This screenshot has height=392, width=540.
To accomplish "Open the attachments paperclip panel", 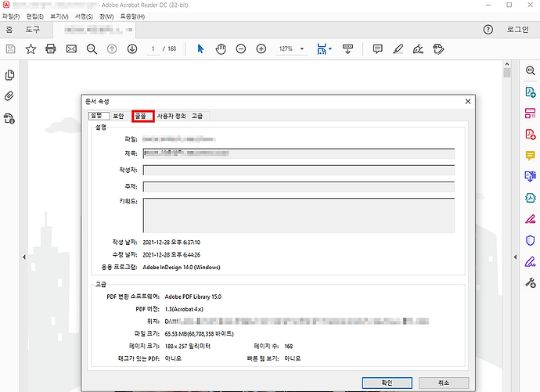I will pos(10,97).
